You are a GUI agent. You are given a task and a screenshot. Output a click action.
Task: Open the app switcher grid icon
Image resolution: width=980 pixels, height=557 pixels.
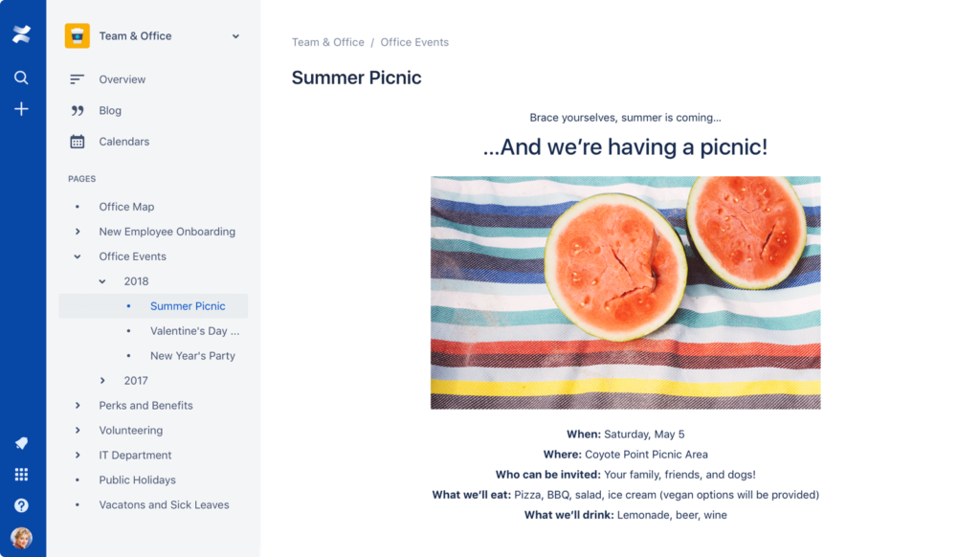pyautogui.click(x=21, y=475)
